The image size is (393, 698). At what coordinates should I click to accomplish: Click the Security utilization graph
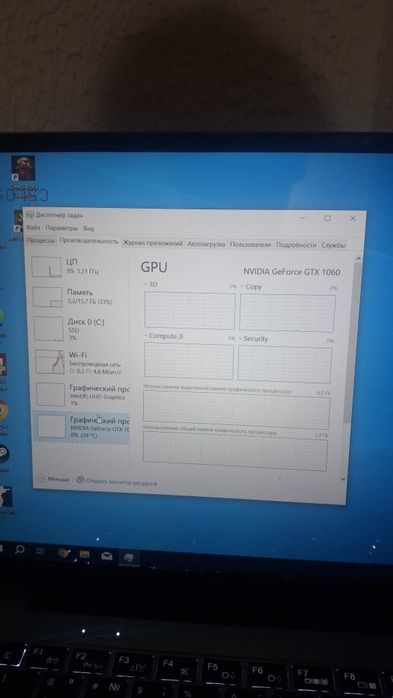[284, 365]
